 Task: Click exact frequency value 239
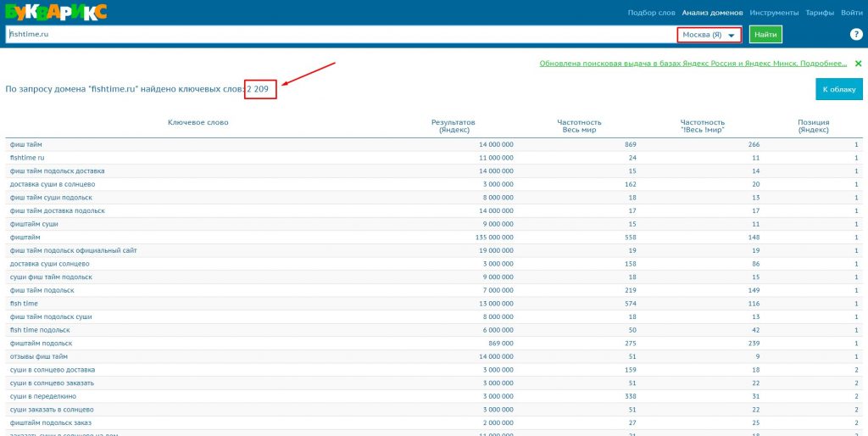tap(754, 344)
